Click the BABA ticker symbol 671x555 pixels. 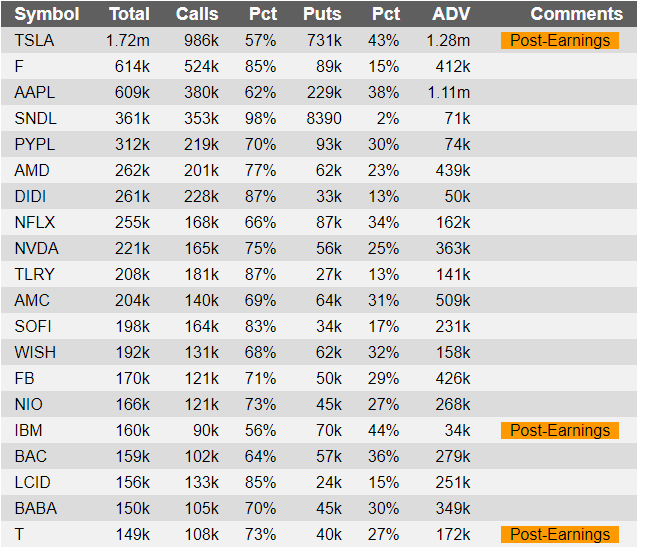36,508
